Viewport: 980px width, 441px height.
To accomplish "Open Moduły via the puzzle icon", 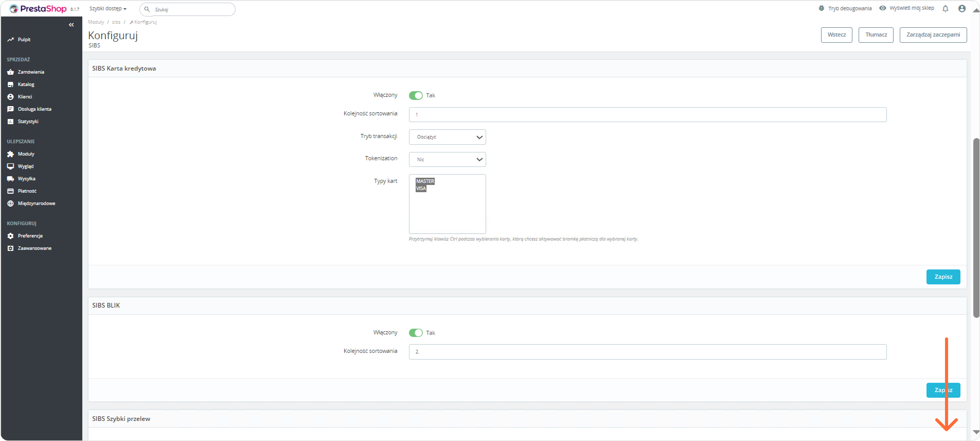I will tap(11, 154).
